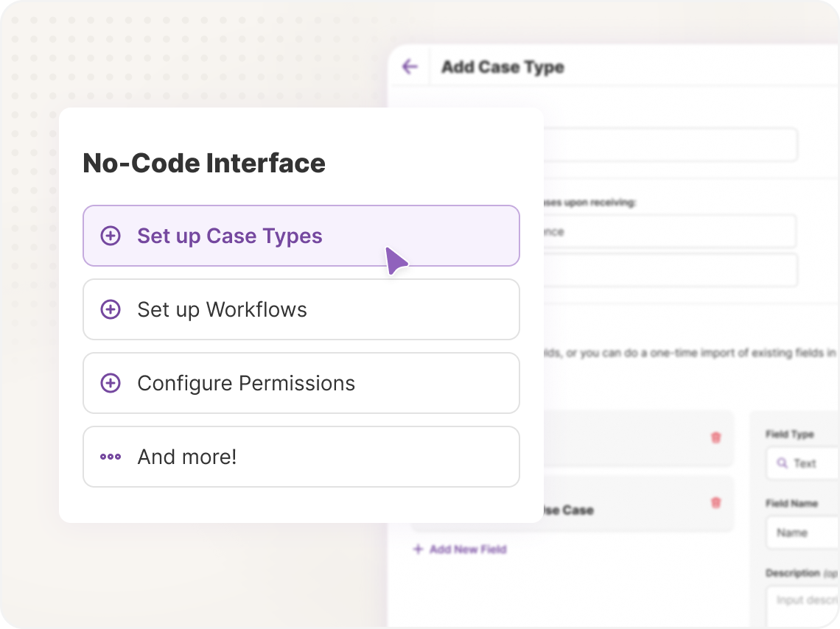The image size is (840, 629).
Task: Click the magnifier icon in Field Type box
Action: (782, 463)
